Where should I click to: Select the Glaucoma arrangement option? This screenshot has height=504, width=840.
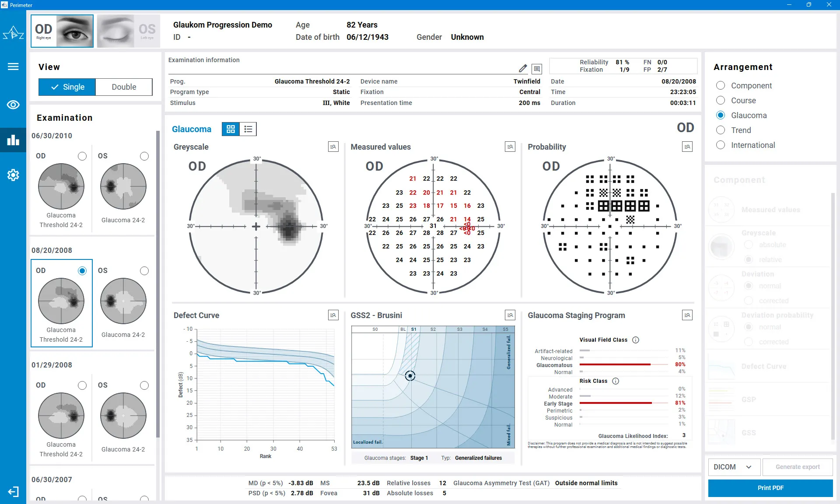(721, 115)
